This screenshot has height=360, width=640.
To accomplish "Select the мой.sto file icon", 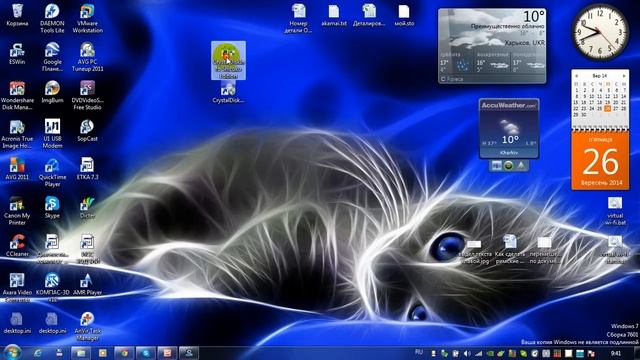I will pos(404,16).
